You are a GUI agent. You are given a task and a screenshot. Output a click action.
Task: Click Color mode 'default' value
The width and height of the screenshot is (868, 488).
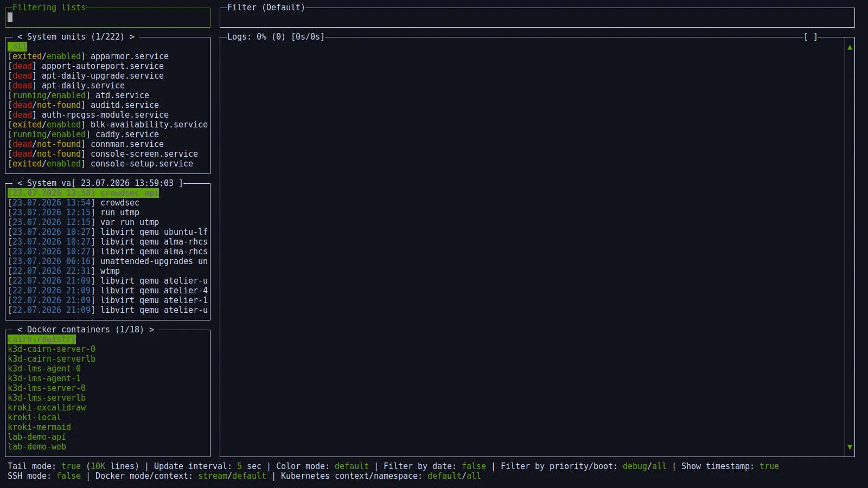[352, 466]
